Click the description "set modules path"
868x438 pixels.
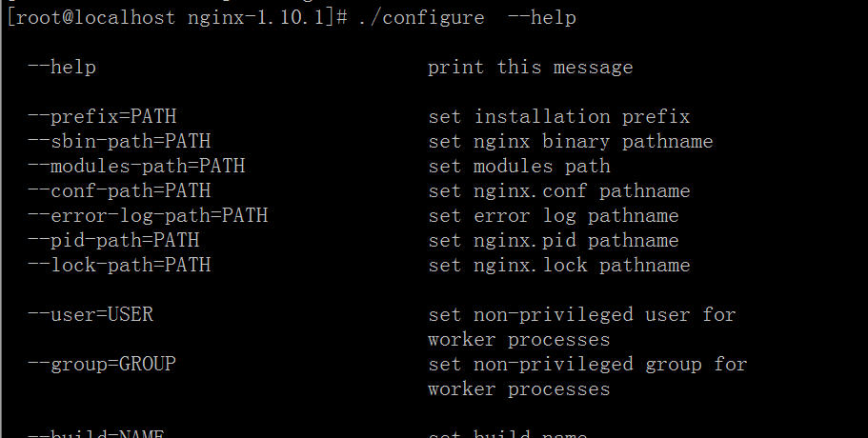tap(519, 167)
